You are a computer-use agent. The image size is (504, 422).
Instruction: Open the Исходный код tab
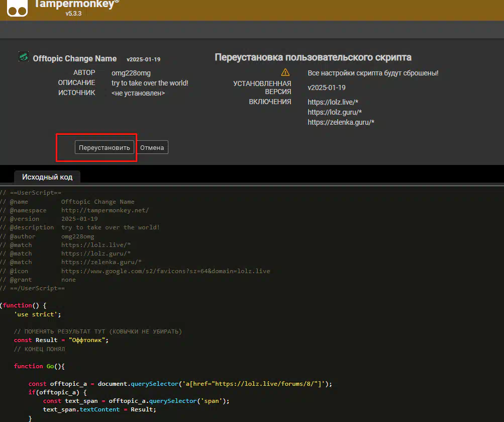(47, 177)
